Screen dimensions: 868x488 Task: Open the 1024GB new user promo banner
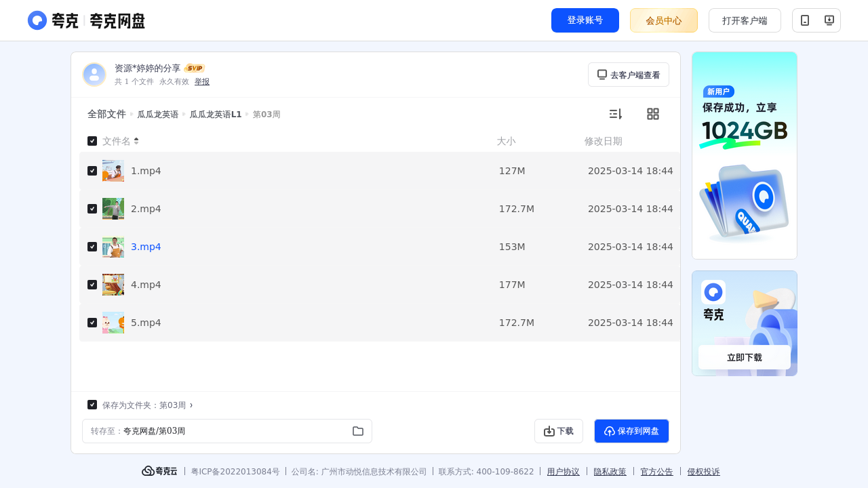[x=745, y=155]
